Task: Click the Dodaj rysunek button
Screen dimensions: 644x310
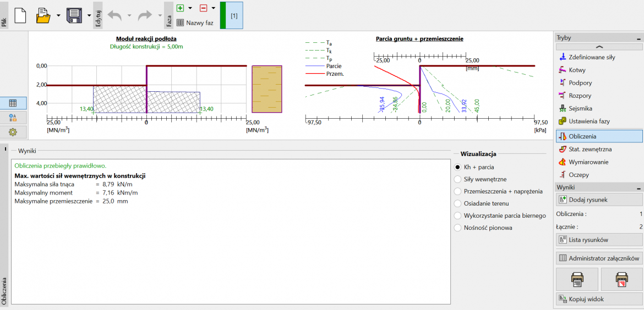Action: tap(599, 200)
